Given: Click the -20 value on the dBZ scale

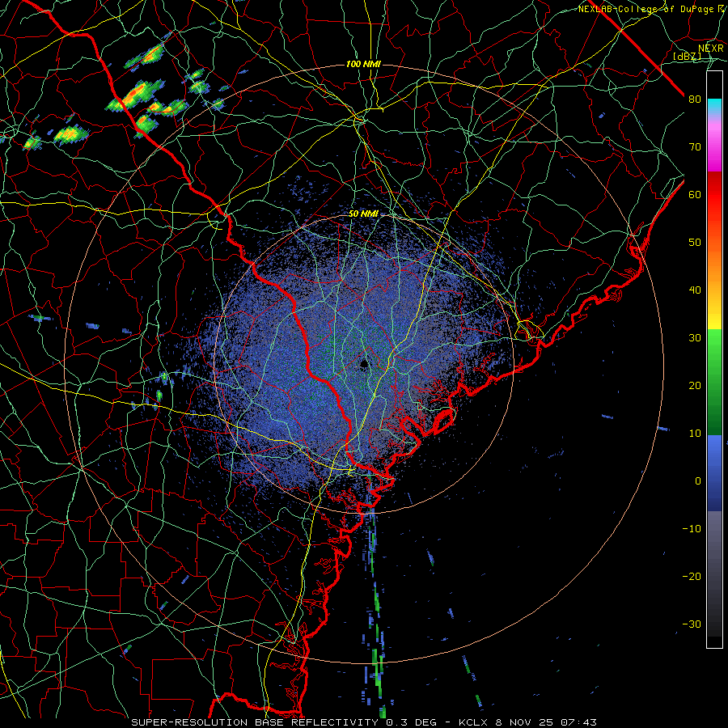Looking at the screenshot, I should click(692, 576).
